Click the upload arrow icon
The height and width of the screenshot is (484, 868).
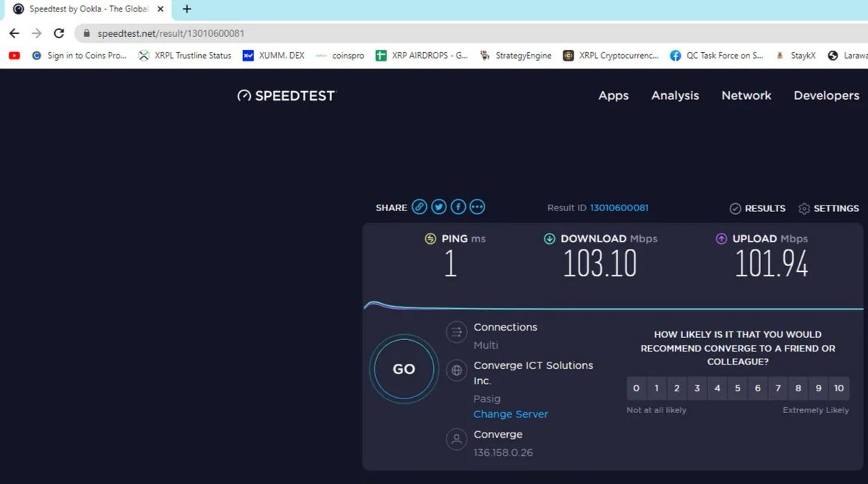tap(721, 239)
